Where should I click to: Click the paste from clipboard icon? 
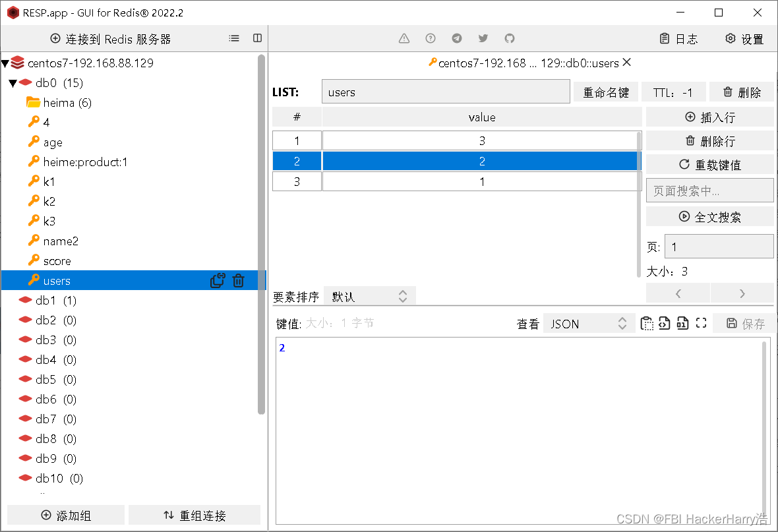647,323
